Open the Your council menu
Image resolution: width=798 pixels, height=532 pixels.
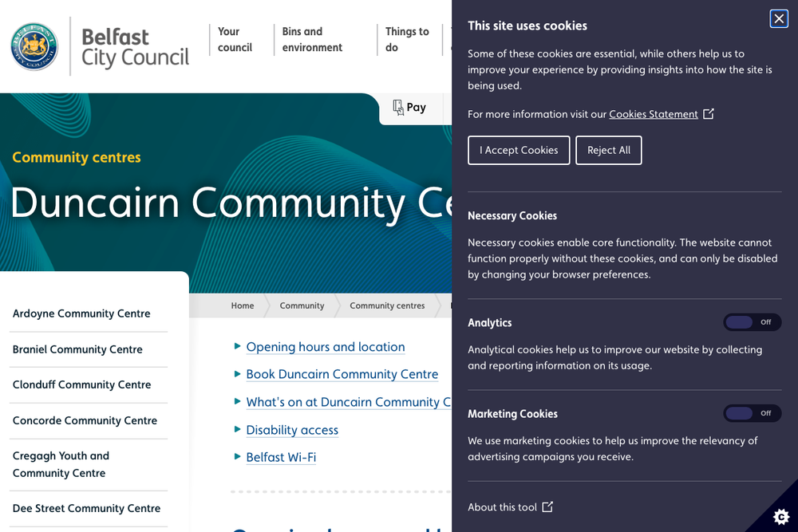click(x=235, y=39)
